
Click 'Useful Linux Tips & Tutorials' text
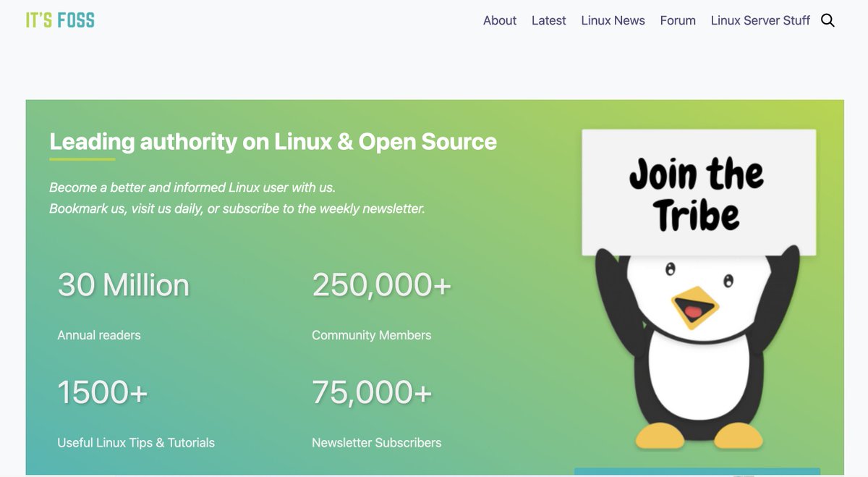tap(136, 442)
